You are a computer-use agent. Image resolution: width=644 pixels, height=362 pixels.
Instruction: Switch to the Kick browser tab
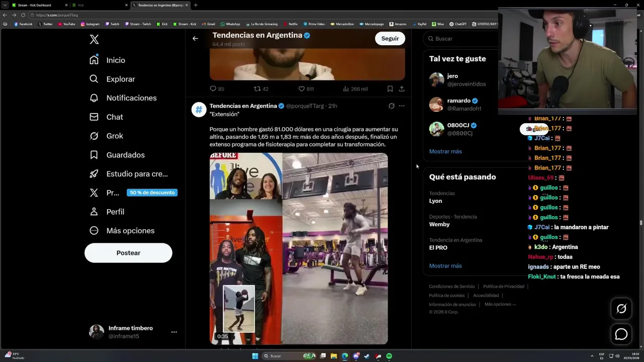click(99, 5)
